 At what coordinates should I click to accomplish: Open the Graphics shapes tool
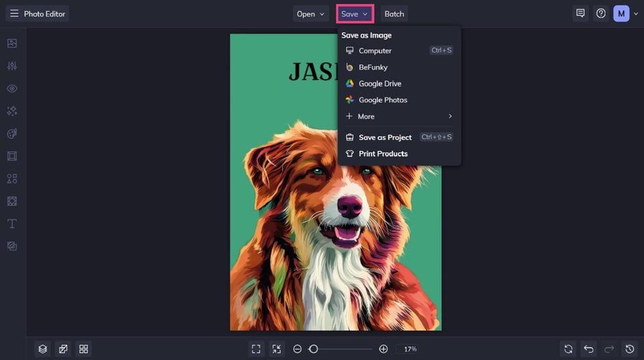12,178
